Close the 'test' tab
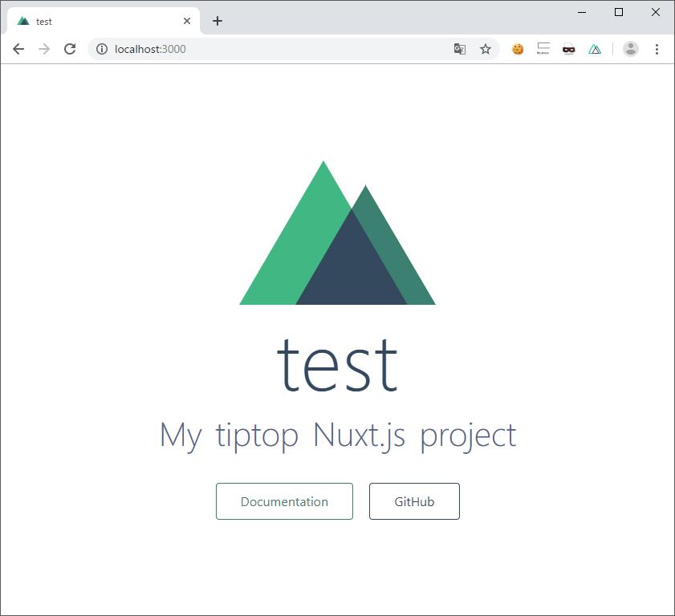The image size is (675, 616). [187, 21]
